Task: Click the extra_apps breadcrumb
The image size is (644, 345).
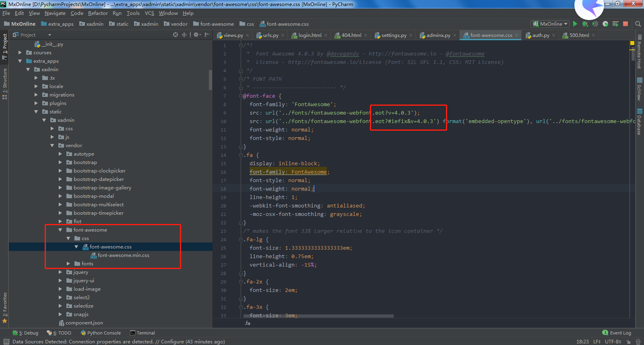Action: point(57,24)
